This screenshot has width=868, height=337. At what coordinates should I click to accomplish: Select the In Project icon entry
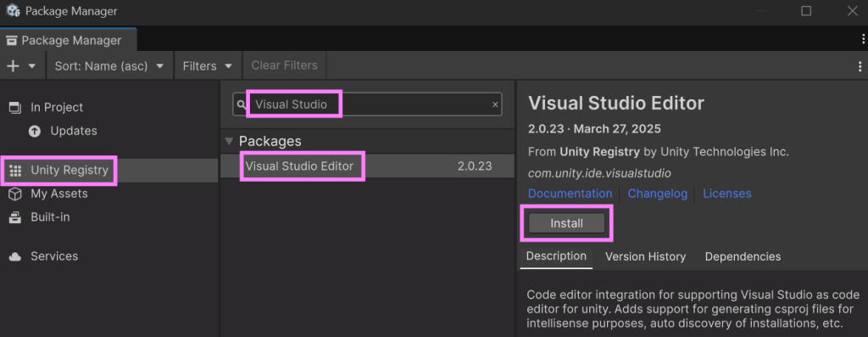pos(15,108)
